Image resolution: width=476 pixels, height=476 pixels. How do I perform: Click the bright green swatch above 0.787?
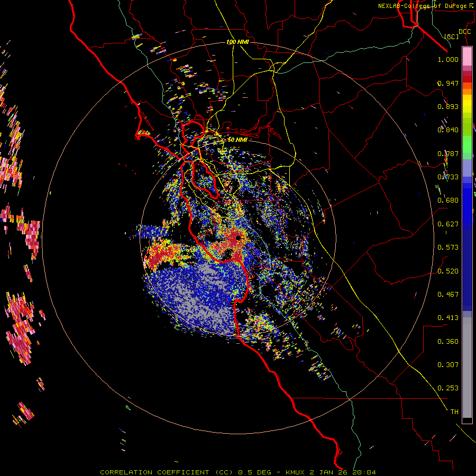[x=467, y=144]
